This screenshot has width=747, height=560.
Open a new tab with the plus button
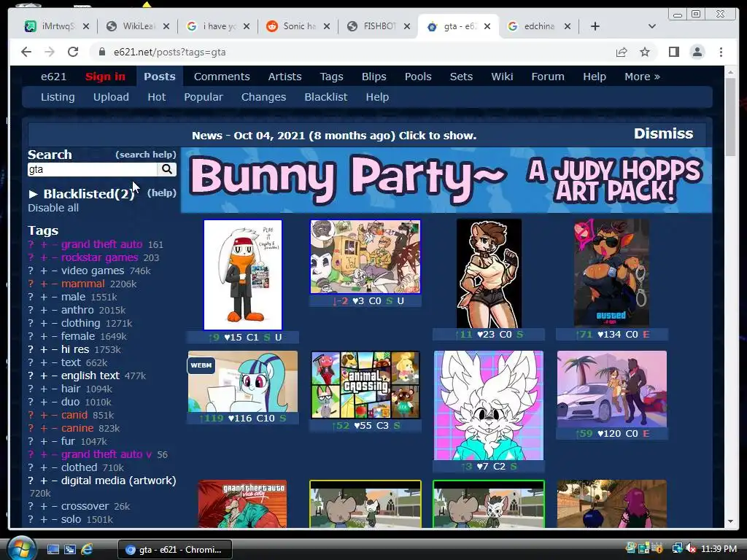point(595,26)
